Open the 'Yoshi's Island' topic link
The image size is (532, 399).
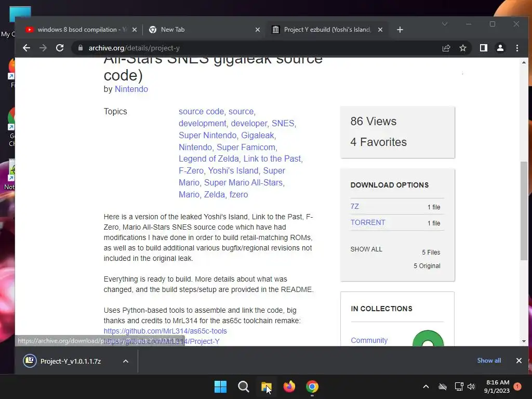(x=233, y=170)
